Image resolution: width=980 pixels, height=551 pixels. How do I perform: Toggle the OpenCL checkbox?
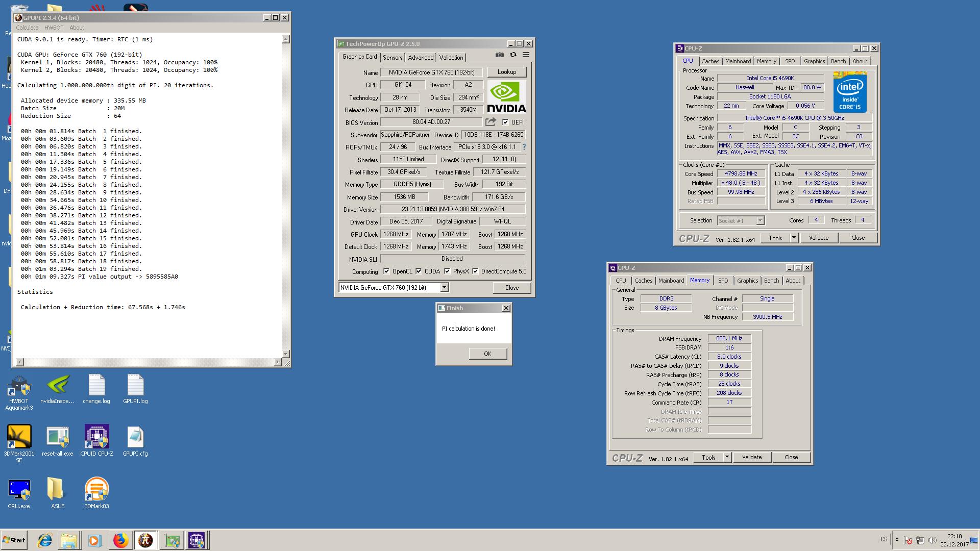point(386,271)
